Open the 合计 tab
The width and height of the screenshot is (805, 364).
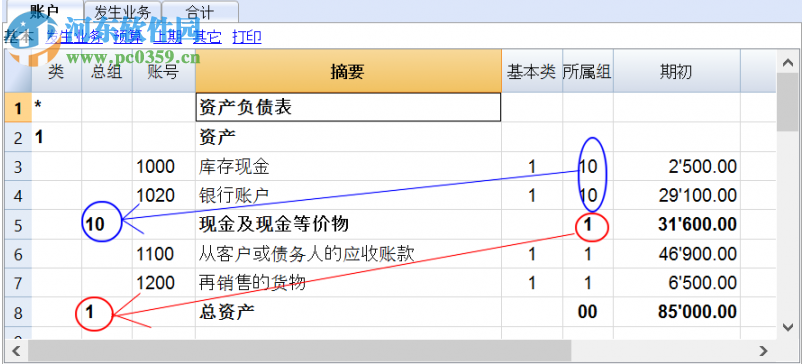[200, 11]
